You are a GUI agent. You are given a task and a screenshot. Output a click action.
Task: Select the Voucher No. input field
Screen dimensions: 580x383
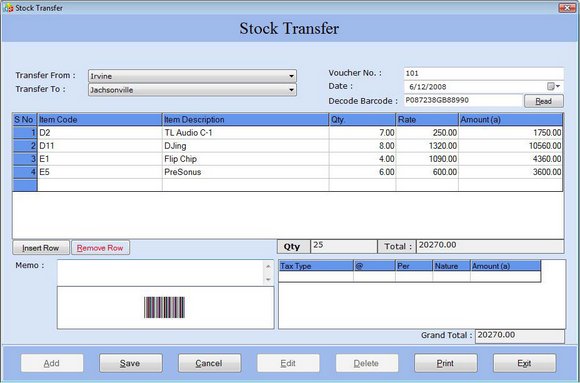pos(483,73)
